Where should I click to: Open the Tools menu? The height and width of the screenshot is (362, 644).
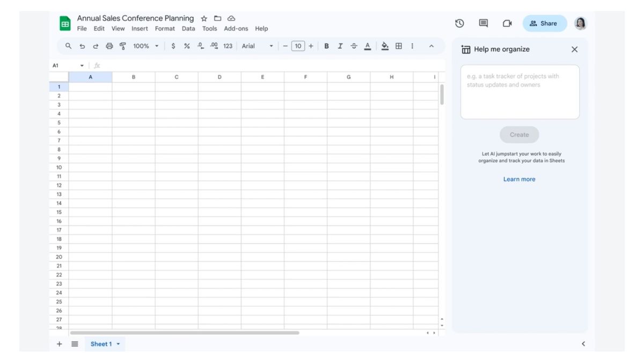(210, 28)
